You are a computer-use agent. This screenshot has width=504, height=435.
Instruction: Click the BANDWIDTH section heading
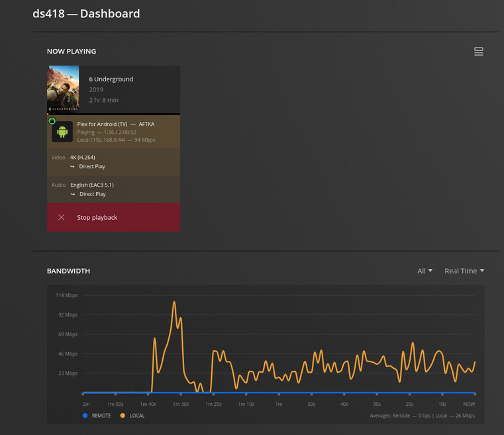tap(68, 271)
